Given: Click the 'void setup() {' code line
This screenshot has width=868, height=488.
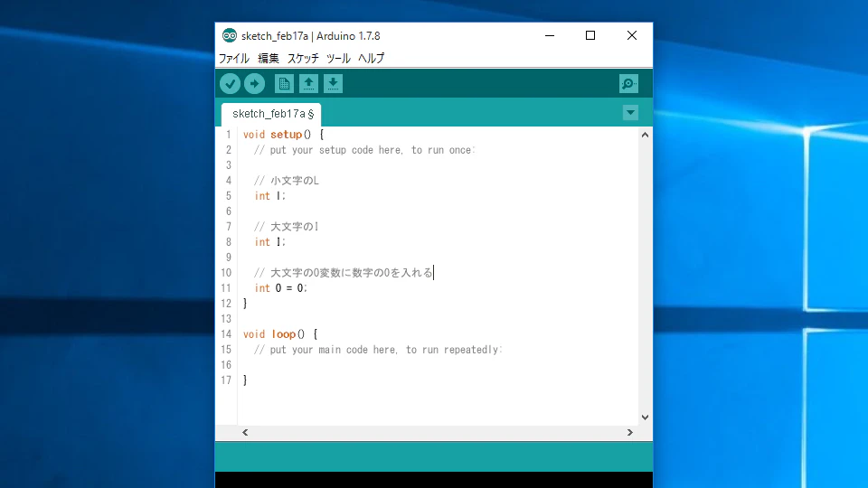Looking at the screenshot, I should click(x=283, y=135).
